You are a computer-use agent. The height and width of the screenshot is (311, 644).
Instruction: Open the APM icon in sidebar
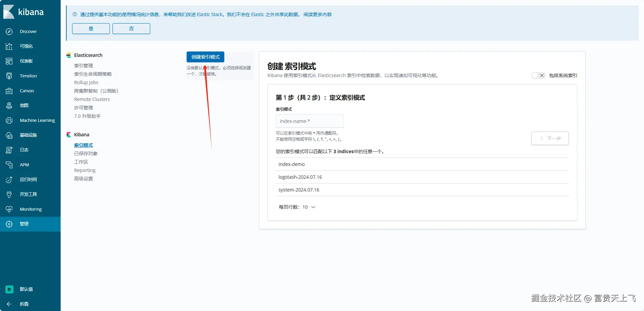click(x=9, y=165)
